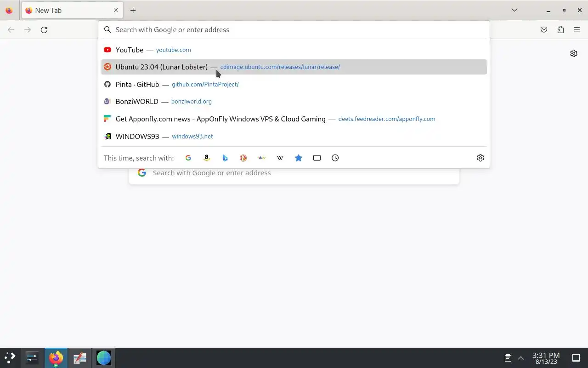Viewport: 588px width, 368px height.
Task: Expand hidden system tray icons
Action: pyautogui.click(x=521, y=358)
